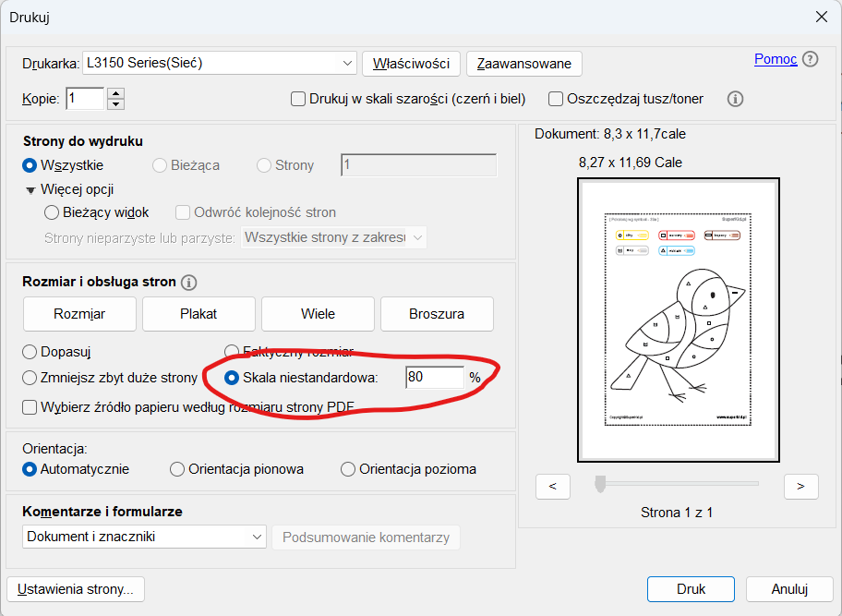Image resolution: width=842 pixels, height=616 pixels.
Task: Click the page preview slider handle
Action: [x=600, y=483]
